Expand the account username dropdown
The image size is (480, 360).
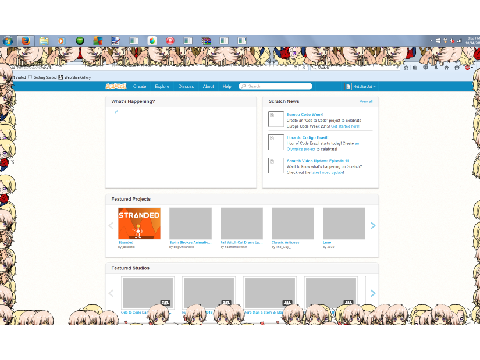click(365, 86)
